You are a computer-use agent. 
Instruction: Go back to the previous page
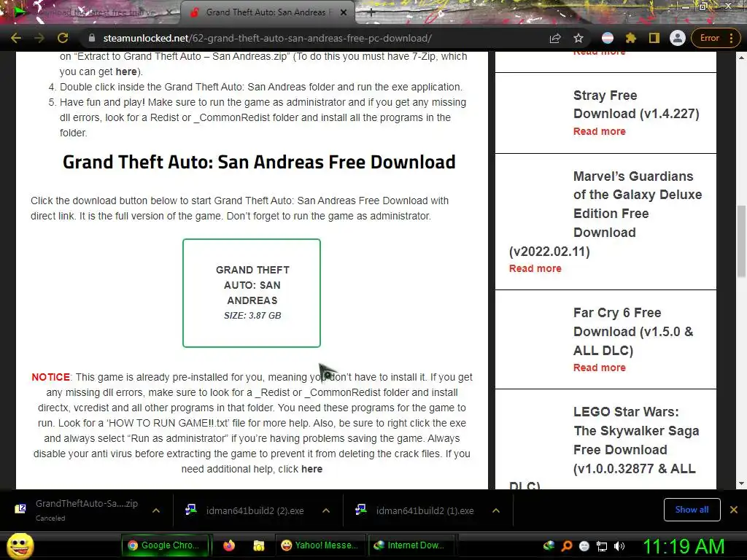16,38
